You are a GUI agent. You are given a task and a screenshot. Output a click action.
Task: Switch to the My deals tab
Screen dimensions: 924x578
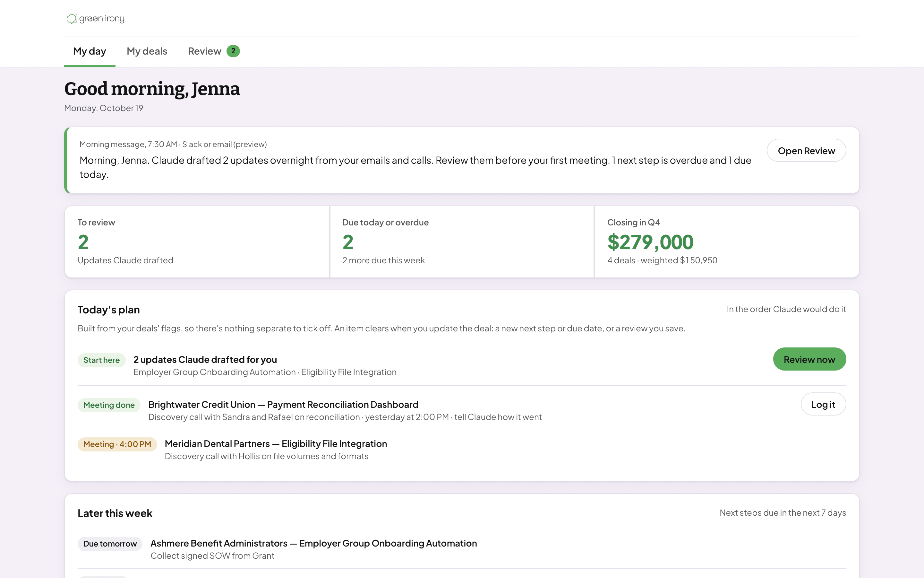(147, 51)
